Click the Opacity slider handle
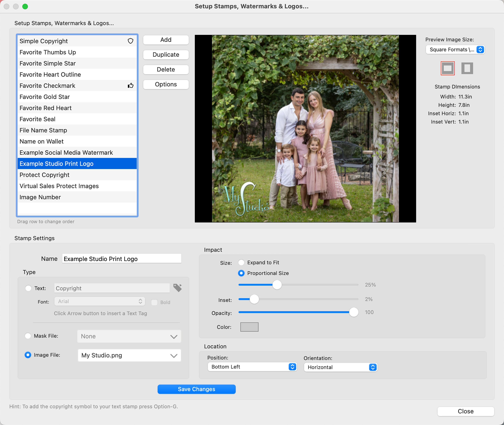This screenshot has width=504, height=425. 354,312
